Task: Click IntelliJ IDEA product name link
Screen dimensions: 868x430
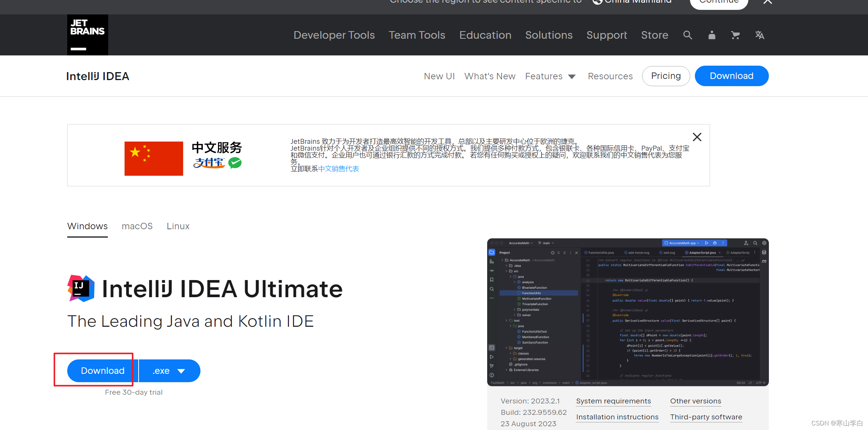Action: click(x=98, y=76)
